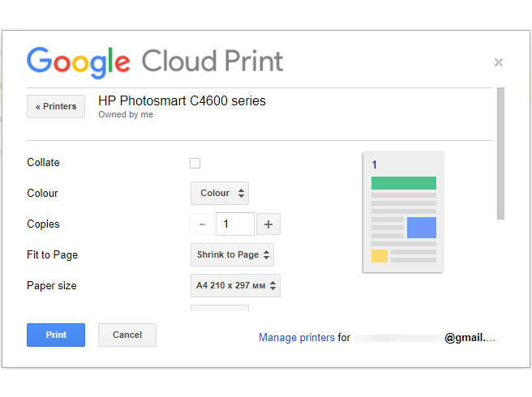The height and width of the screenshot is (397, 532).
Task: Open the Manage printers link
Action: (x=297, y=338)
